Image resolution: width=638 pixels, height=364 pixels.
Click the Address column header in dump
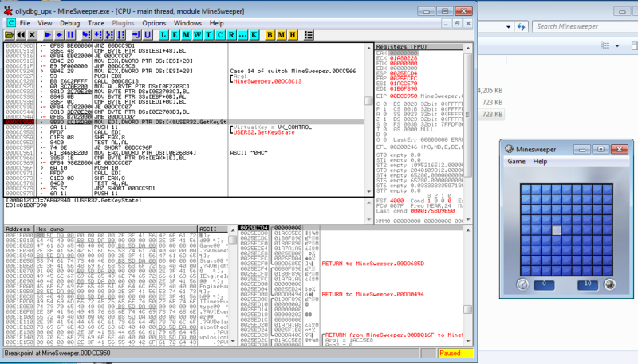coord(18,229)
